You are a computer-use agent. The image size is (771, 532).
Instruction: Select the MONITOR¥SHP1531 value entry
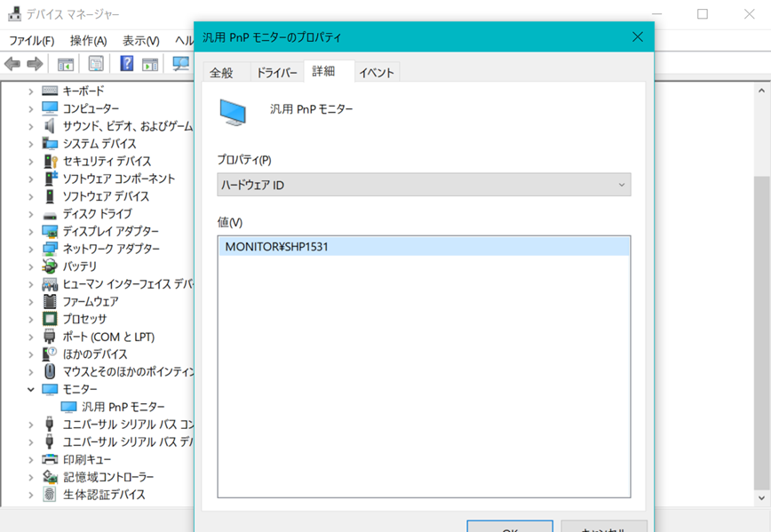[x=277, y=247]
